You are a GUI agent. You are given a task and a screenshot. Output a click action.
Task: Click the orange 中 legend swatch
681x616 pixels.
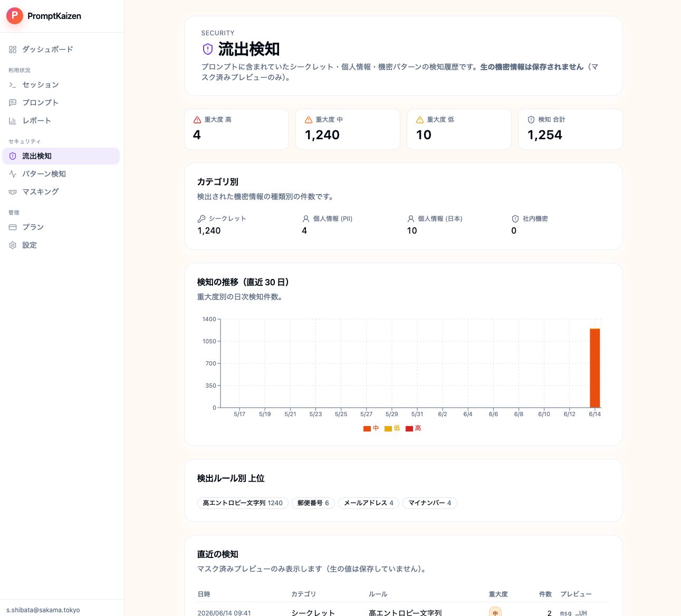tap(367, 429)
